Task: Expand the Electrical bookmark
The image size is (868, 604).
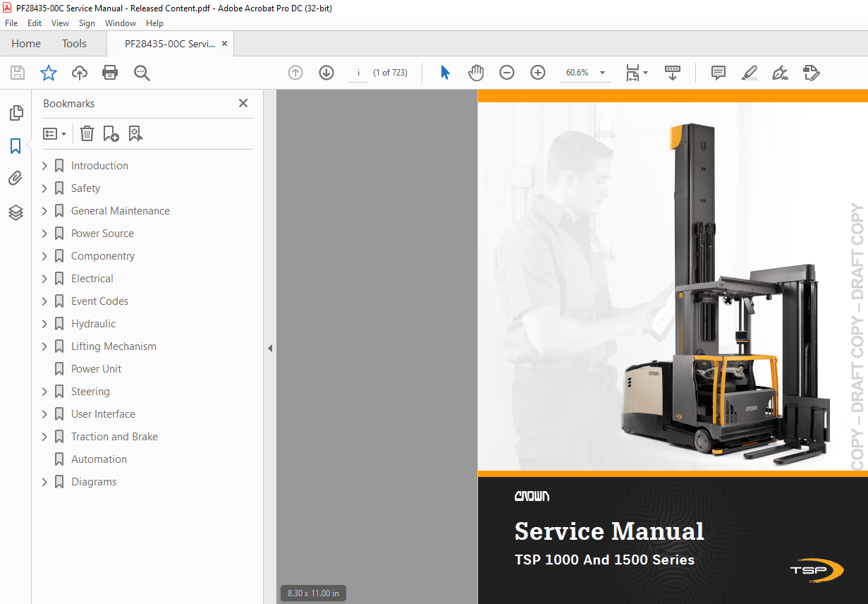Action: [x=44, y=279]
